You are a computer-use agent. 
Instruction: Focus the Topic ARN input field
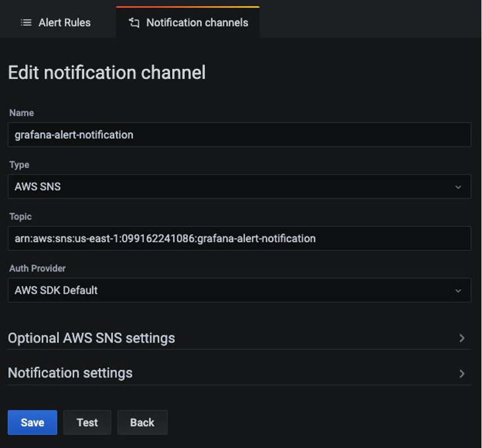(x=239, y=238)
